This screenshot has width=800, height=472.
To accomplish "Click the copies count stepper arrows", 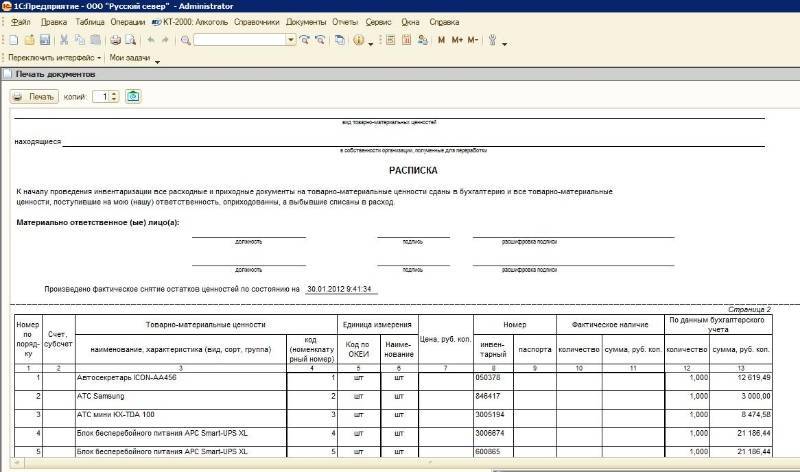I will tap(115, 96).
